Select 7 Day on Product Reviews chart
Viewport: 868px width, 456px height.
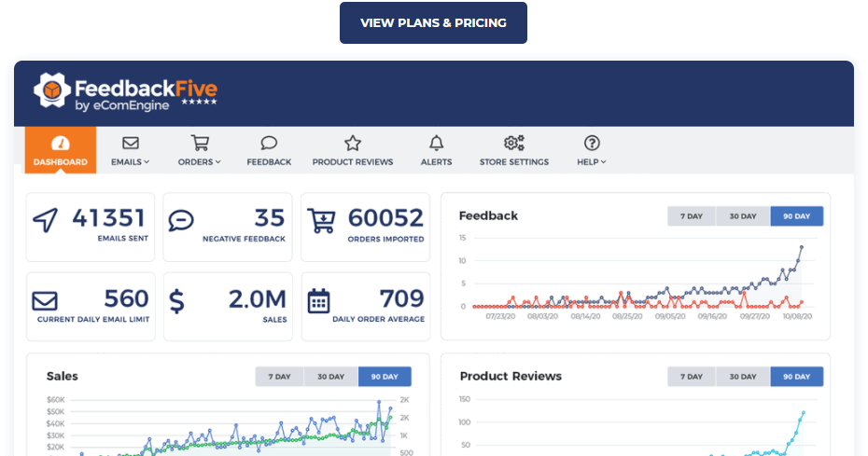point(692,377)
